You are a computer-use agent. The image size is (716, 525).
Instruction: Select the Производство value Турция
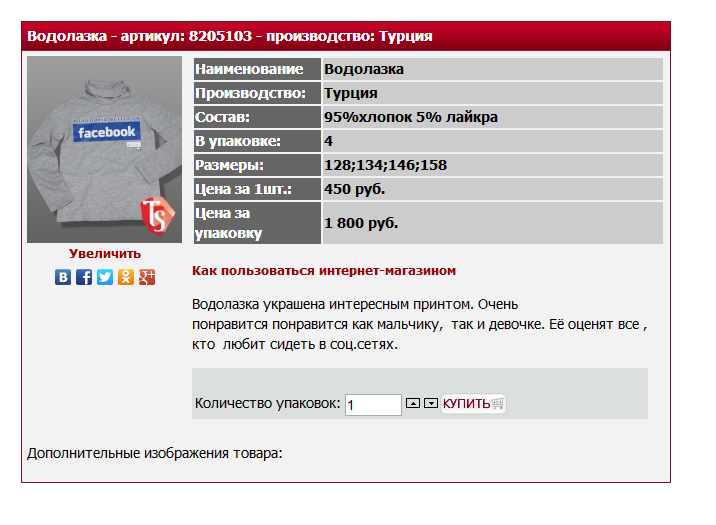(x=351, y=93)
